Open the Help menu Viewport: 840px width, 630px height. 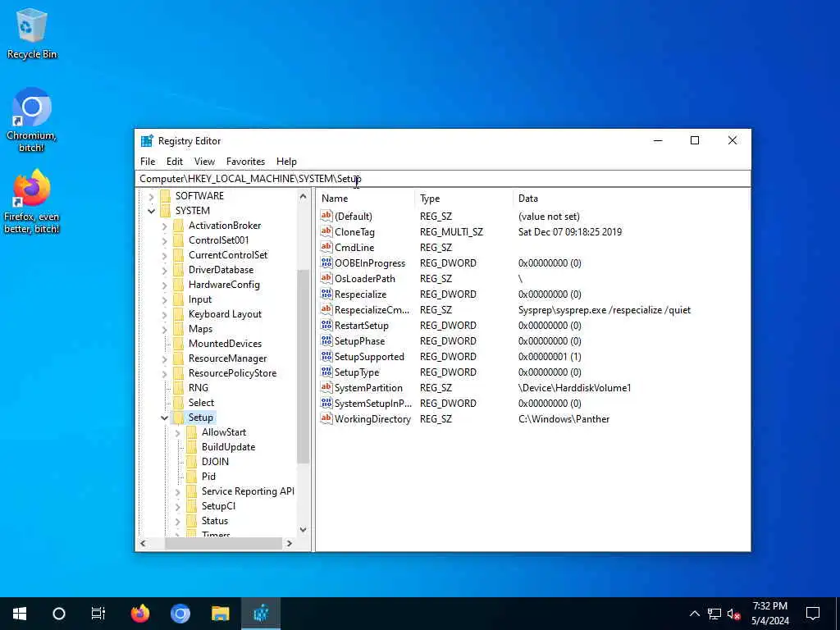click(286, 162)
